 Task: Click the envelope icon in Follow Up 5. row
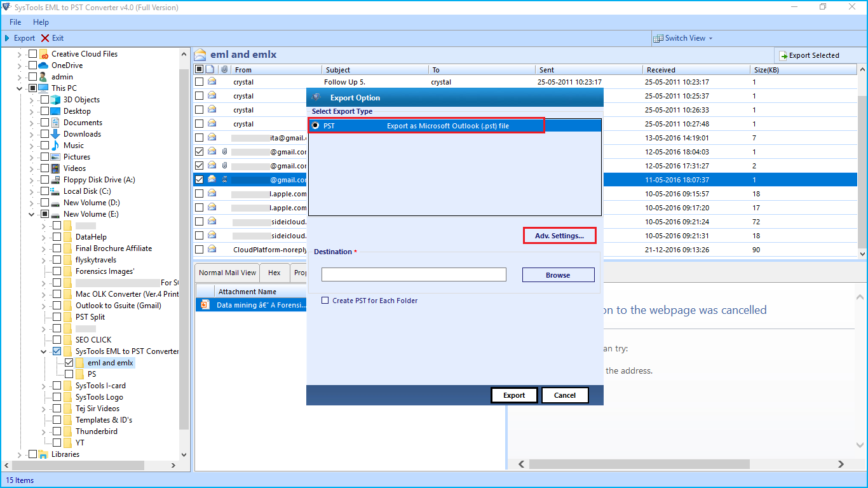pos(212,81)
